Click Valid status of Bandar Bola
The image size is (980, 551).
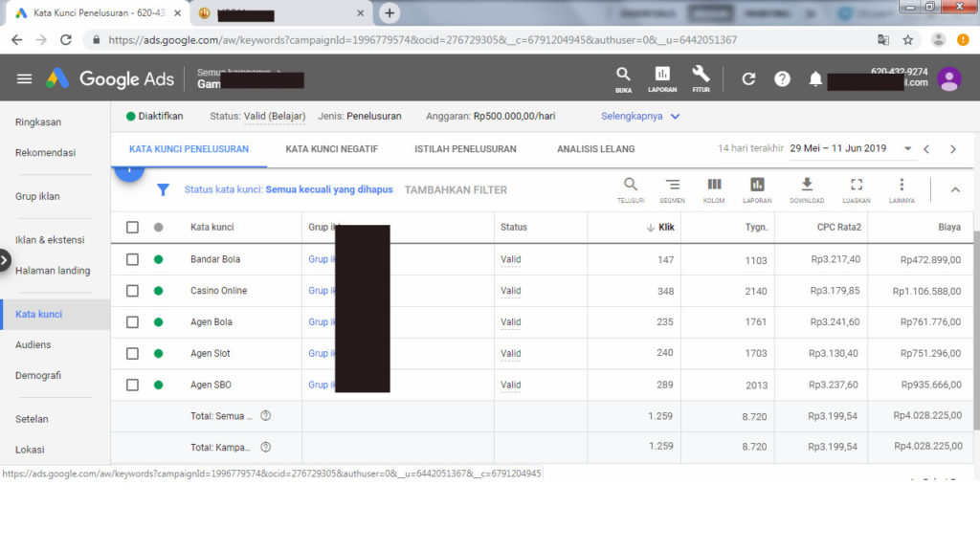coord(511,259)
